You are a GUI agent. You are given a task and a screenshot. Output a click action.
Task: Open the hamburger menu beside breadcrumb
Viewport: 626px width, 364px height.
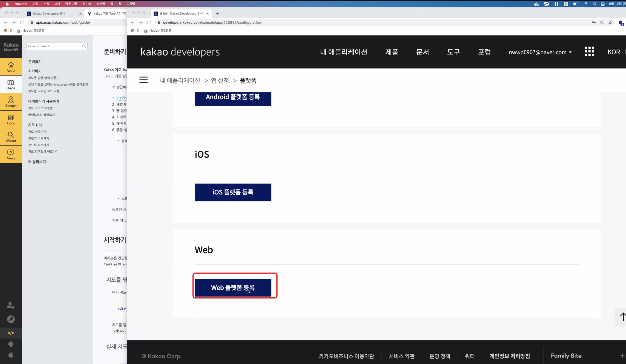click(x=143, y=80)
